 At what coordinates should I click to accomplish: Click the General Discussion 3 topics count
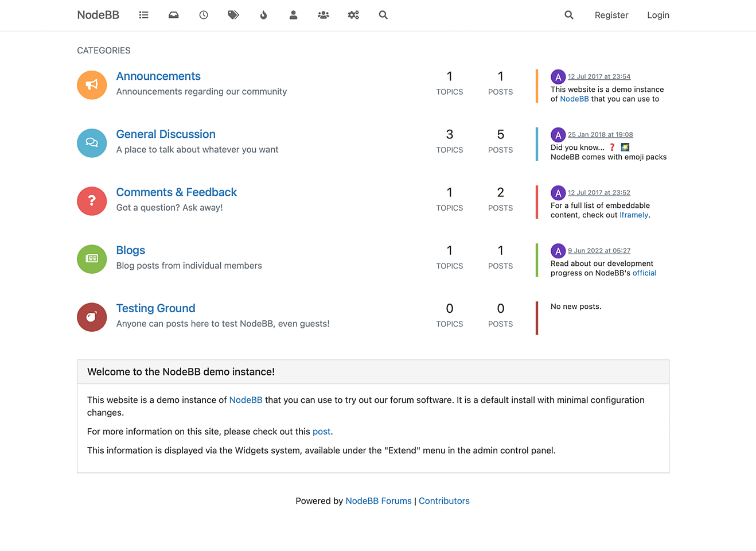click(450, 134)
